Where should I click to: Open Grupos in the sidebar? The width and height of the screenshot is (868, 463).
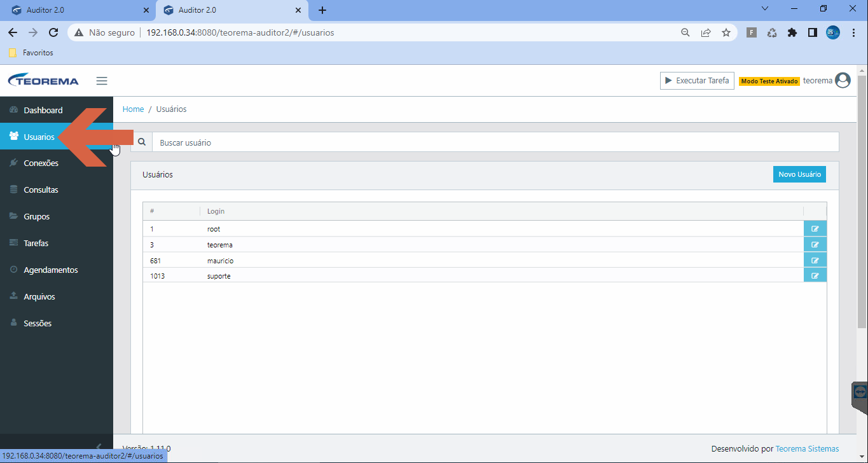[57, 217]
